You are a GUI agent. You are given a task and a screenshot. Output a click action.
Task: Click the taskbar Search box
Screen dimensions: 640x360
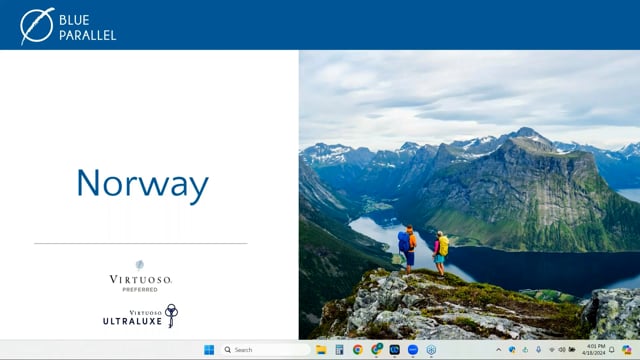click(265, 350)
